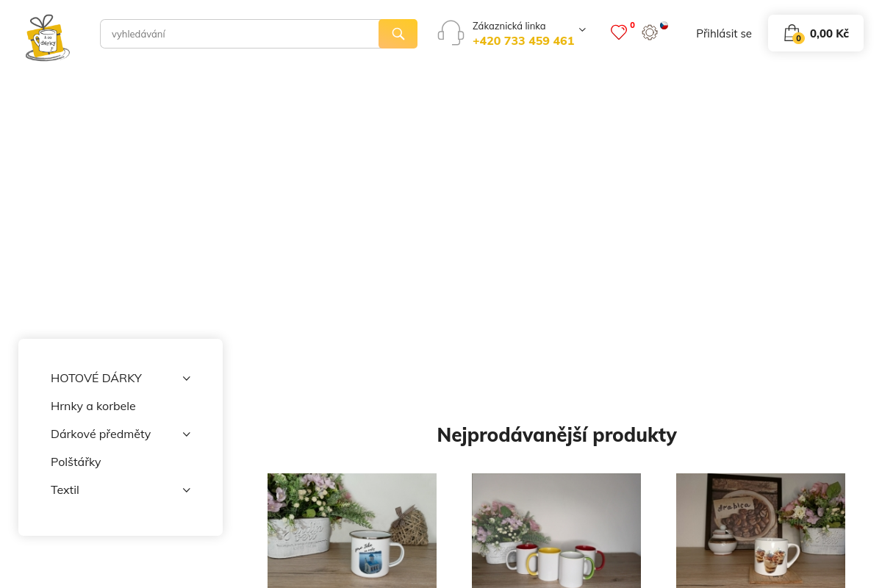Select the HOTOVÉ DÁRKY menu item
Screen dimensions: 882x588
tap(96, 379)
